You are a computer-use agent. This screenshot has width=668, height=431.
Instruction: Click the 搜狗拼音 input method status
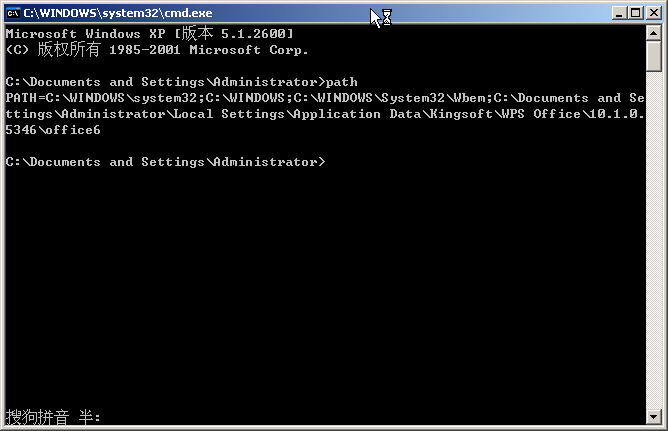click(x=37, y=417)
